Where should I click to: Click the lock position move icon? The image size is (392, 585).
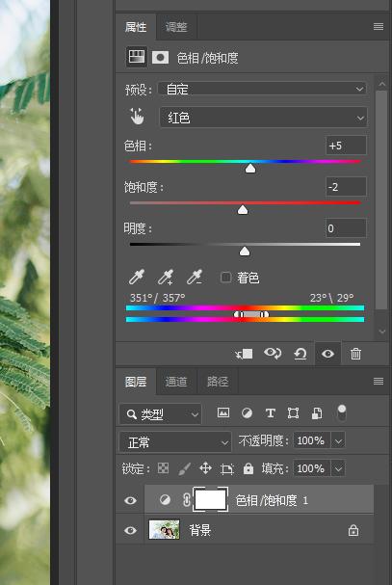pos(205,468)
